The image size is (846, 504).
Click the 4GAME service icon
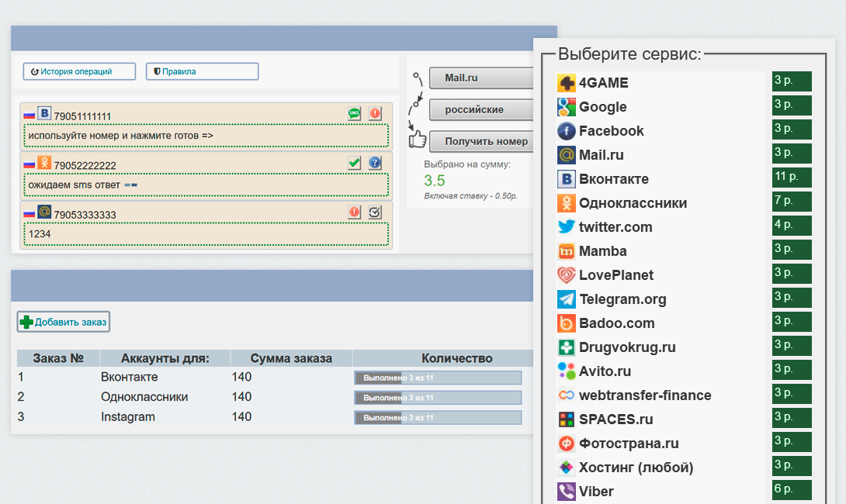[566, 83]
